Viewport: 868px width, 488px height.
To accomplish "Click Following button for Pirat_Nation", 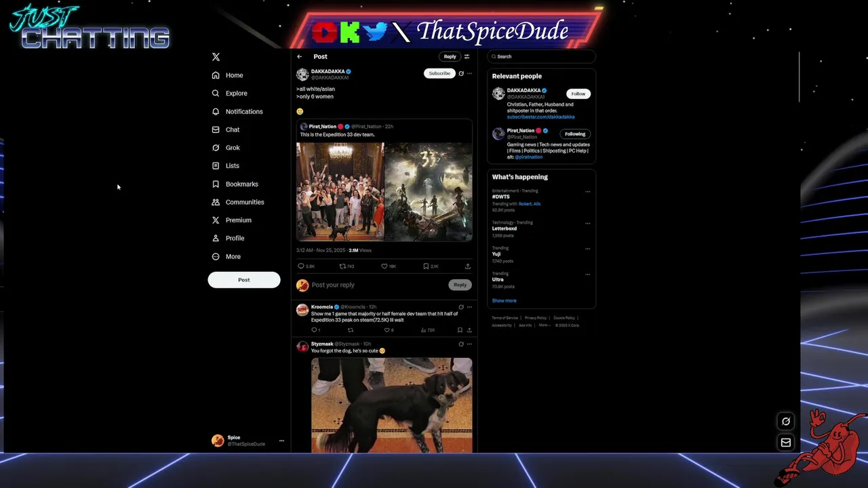I will click(x=575, y=134).
